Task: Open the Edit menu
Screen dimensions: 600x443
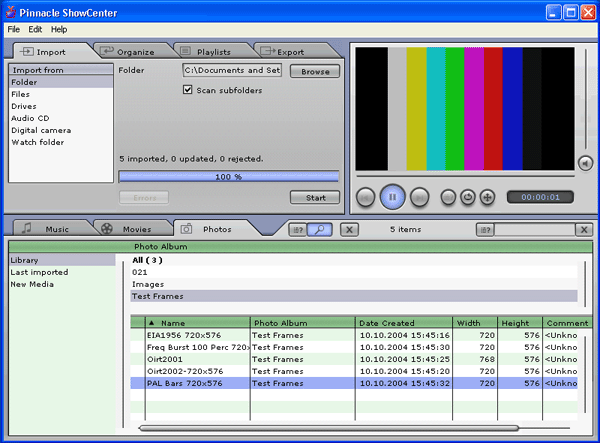Action: click(35, 29)
